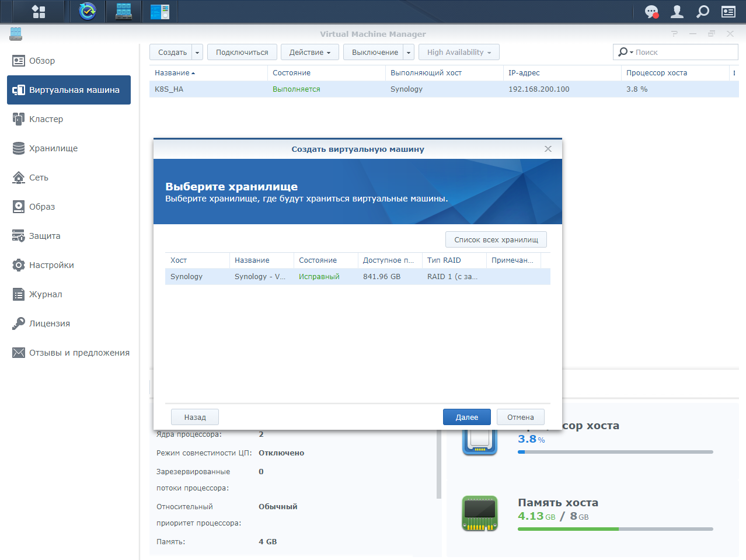This screenshot has width=746, height=560.
Task: Go to the Кластер section
Action: 69,119
